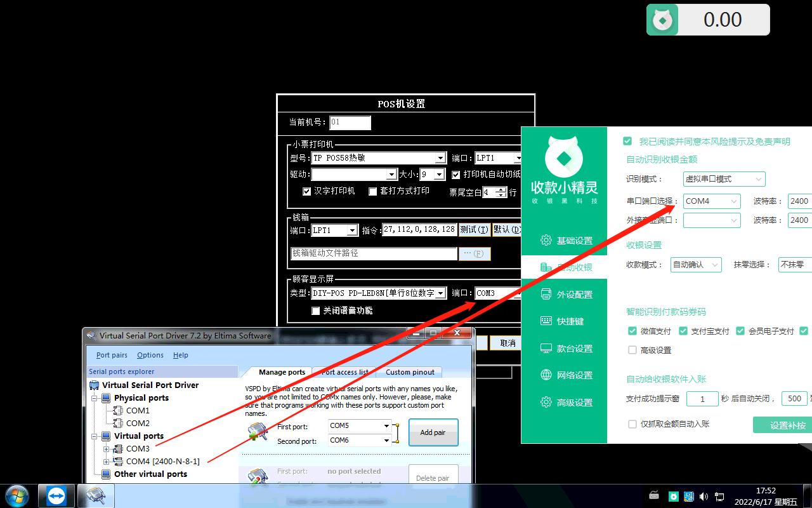This screenshot has width=812, height=508.
Task: Open 顾客显示屏 端口 dropdown showing COM3
Action: click(x=498, y=293)
